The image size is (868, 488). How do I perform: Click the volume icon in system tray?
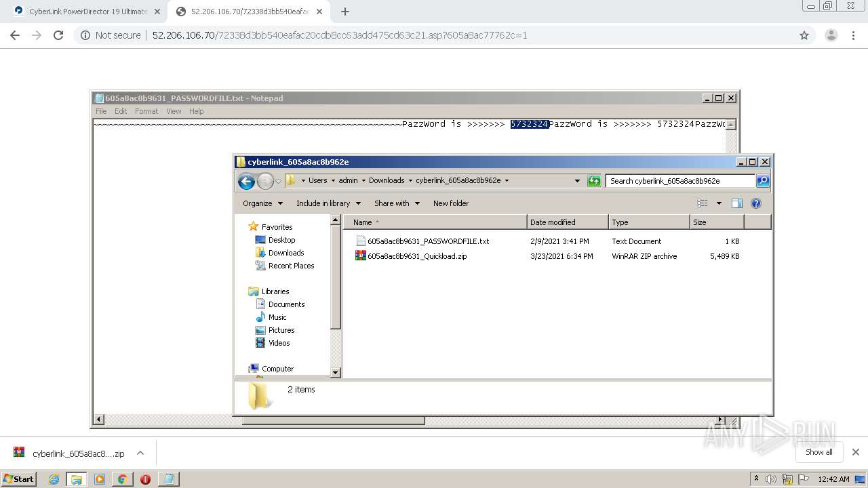[771, 479]
